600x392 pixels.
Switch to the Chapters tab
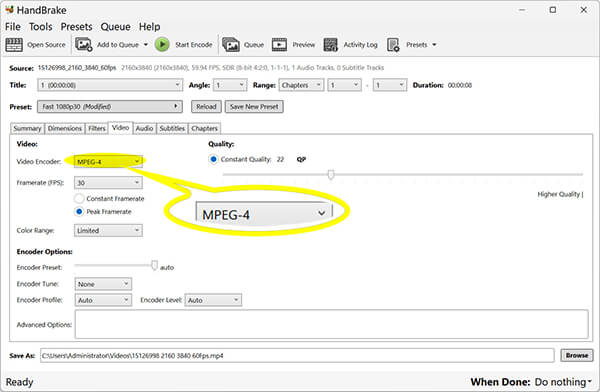(204, 128)
